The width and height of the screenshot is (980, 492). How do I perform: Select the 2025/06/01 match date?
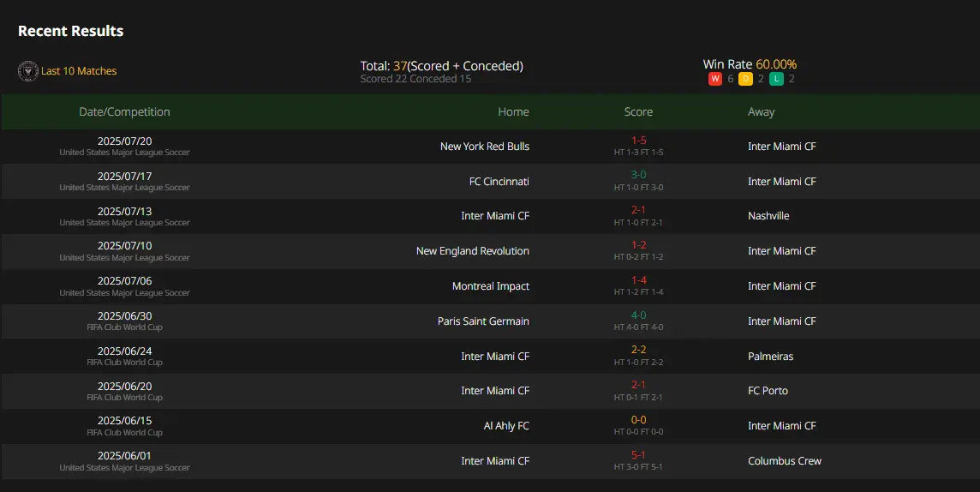pyautogui.click(x=124, y=456)
